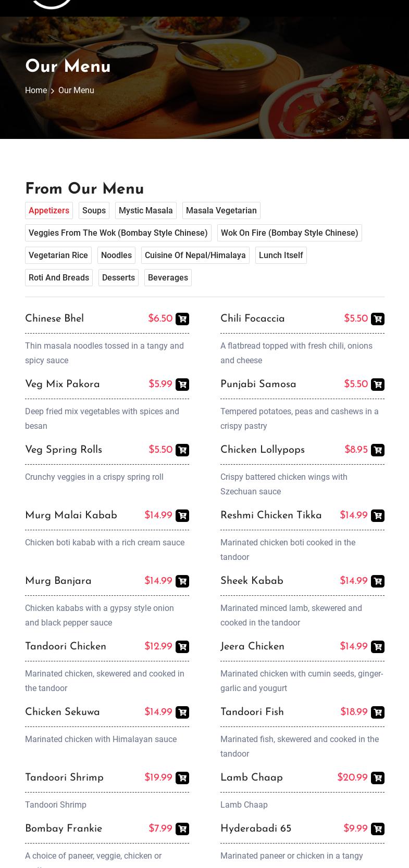
Task: Switch to the Soups menu tab
Action: pos(94,210)
